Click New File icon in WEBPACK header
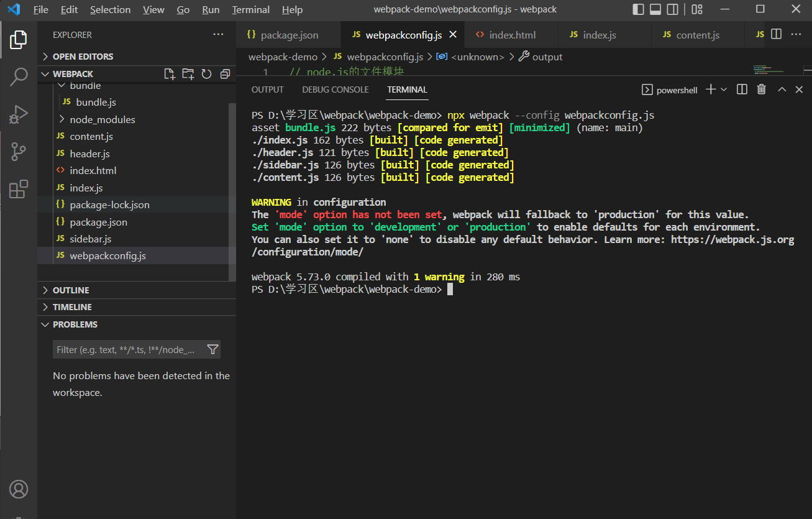This screenshot has width=812, height=519. (169, 74)
